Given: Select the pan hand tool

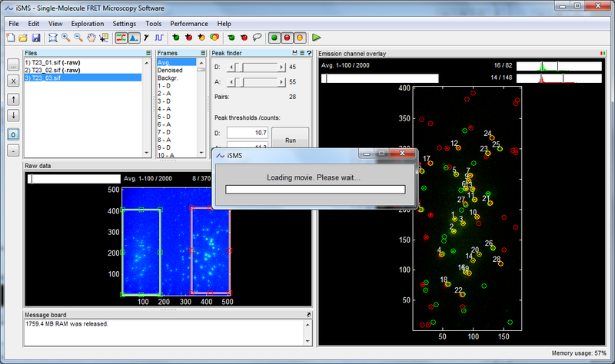Looking at the screenshot, I should [91, 37].
